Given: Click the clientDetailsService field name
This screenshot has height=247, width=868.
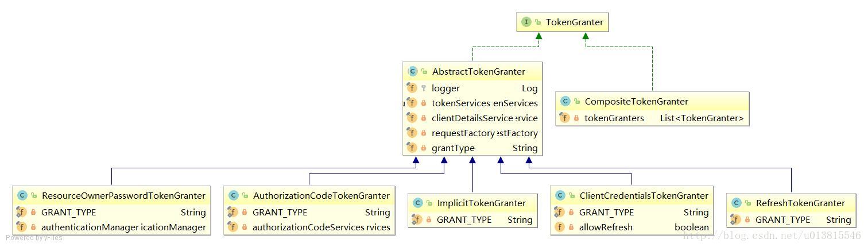Looking at the screenshot, I should coord(472,118).
